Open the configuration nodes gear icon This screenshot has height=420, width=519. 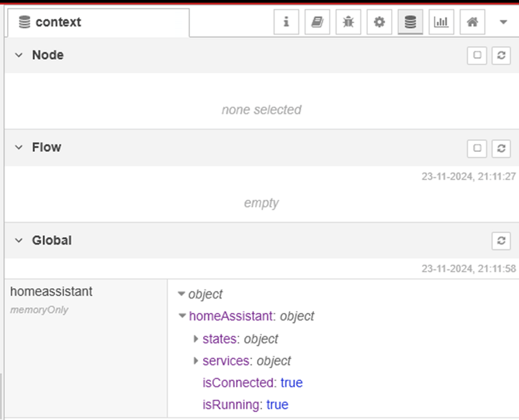point(380,22)
